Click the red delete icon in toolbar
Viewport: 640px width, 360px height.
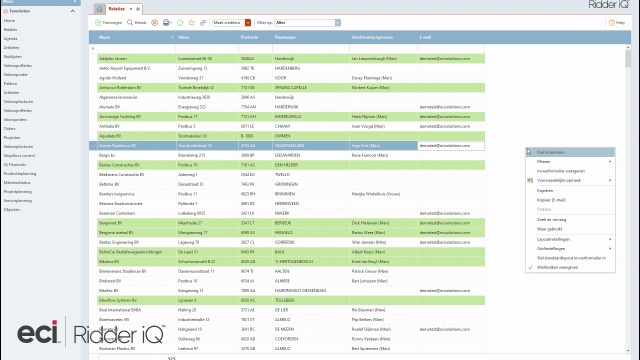(x=154, y=23)
